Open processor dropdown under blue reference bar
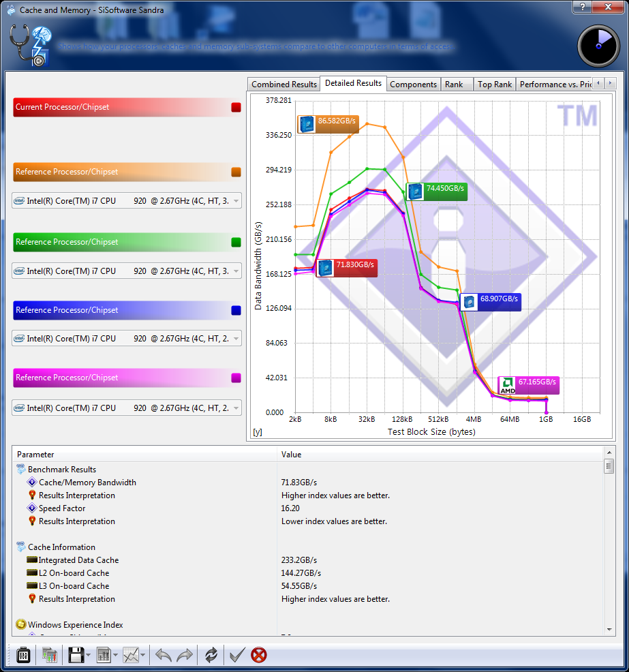This screenshot has height=672, width=629. point(127,339)
